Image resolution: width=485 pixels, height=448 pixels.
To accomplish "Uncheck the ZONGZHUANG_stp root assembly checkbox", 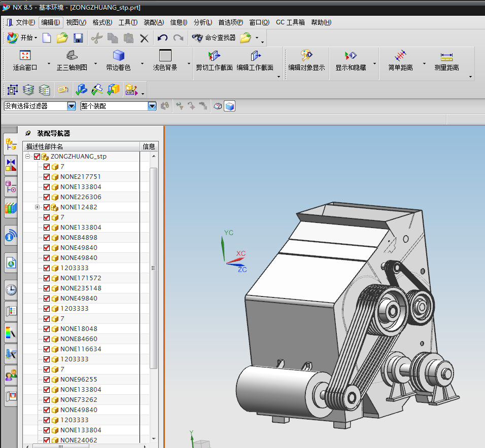I will click(37, 157).
